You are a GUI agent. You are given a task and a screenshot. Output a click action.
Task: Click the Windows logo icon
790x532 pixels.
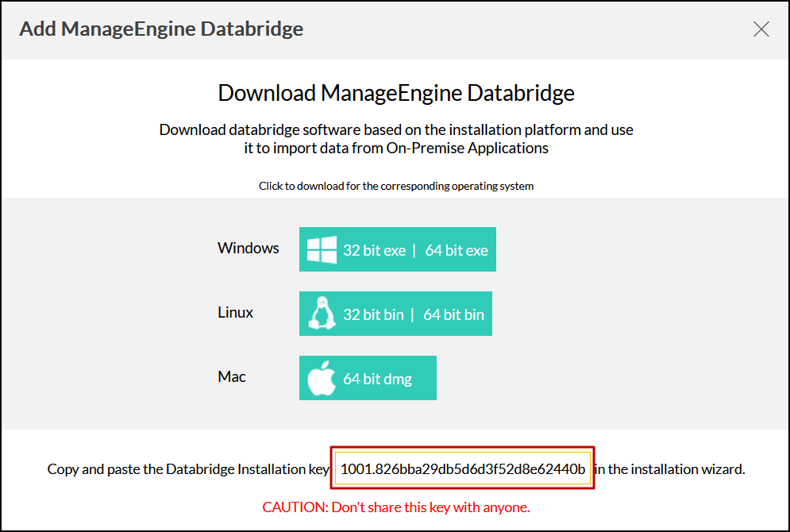pos(322,250)
